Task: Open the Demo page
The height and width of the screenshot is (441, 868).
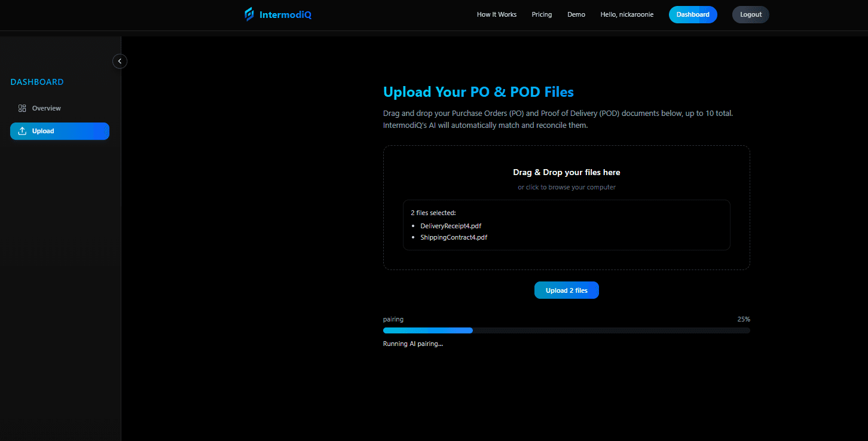Action: (576, 14)
